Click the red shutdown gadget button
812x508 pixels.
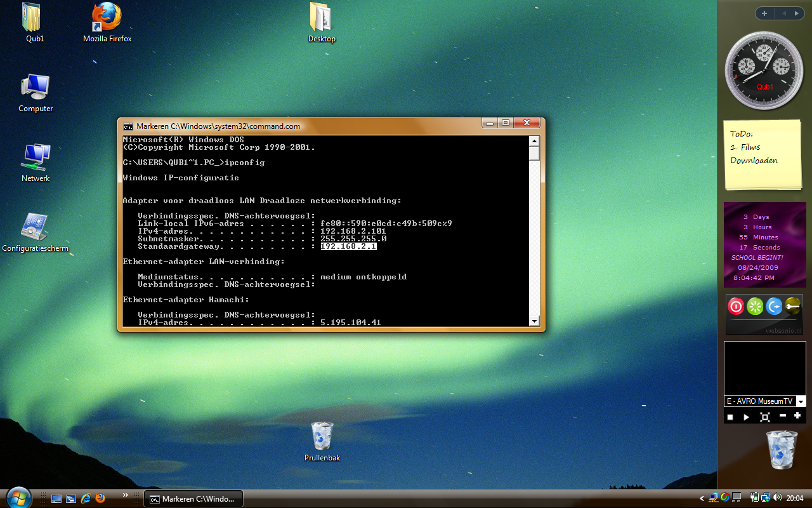736,307
